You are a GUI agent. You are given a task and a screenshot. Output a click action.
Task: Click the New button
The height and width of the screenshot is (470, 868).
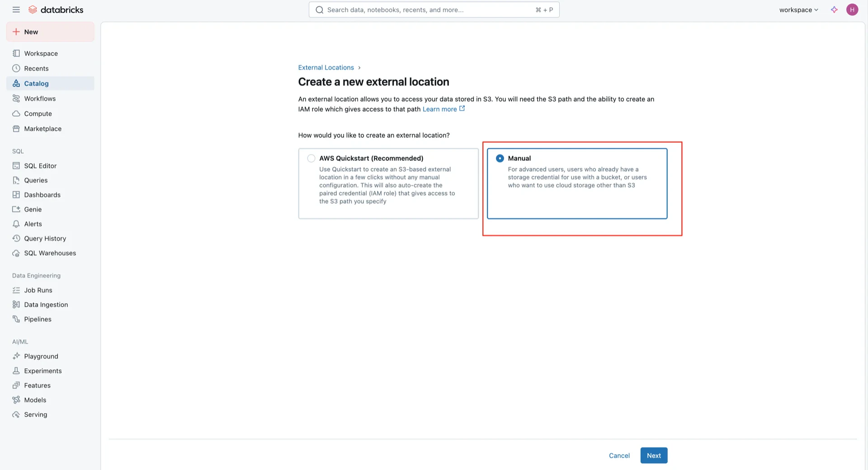pyautogui.click(x=50, y=32)
